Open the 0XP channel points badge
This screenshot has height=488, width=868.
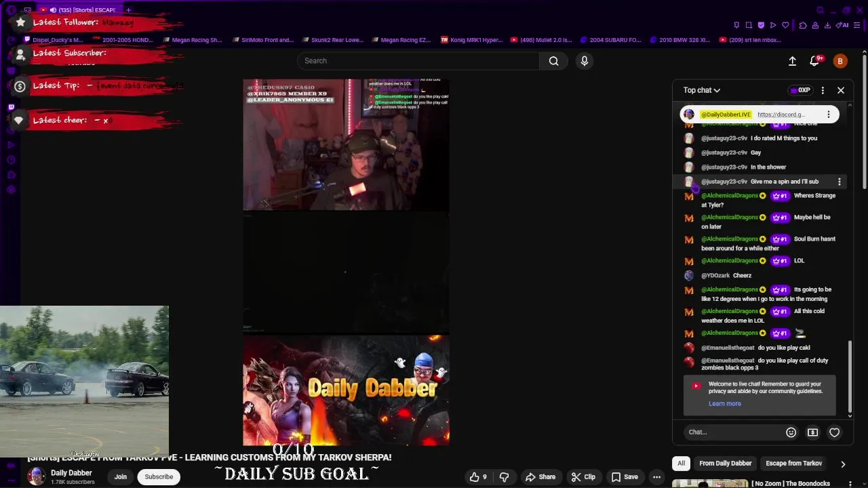pos(800,90)
